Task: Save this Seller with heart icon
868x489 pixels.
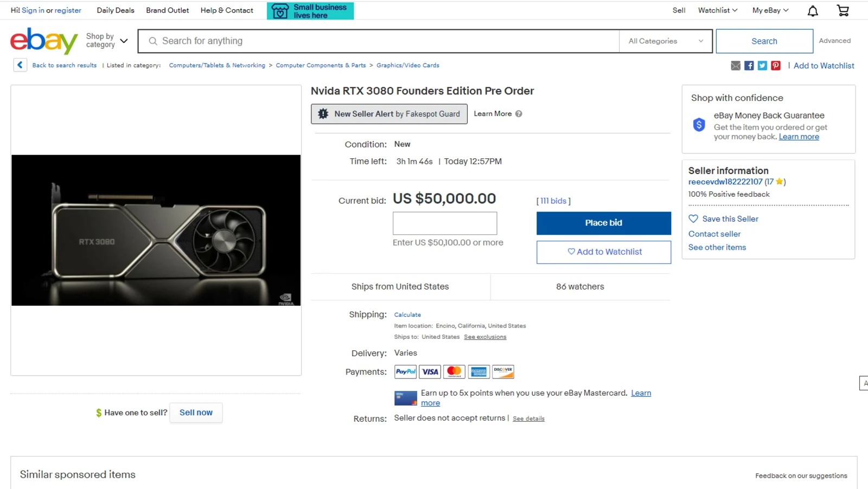Action: 693,219
